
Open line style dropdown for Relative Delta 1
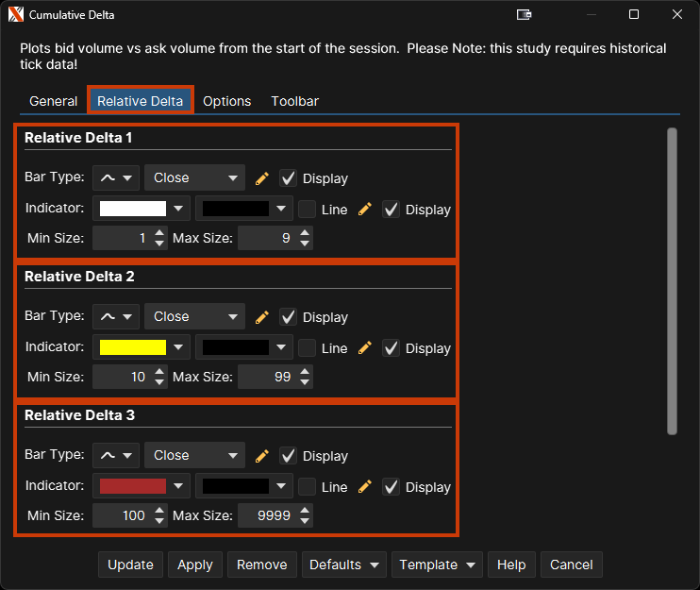click(116, 178)
